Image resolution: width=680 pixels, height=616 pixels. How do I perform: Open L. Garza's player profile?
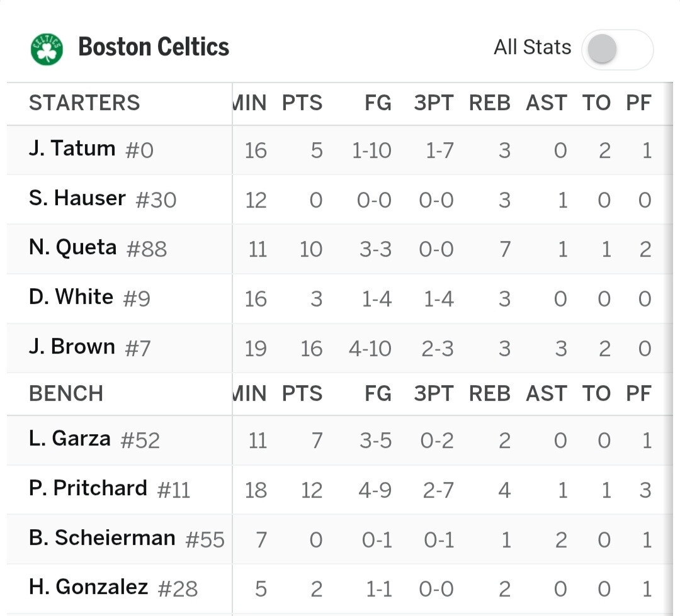point(70,439)
